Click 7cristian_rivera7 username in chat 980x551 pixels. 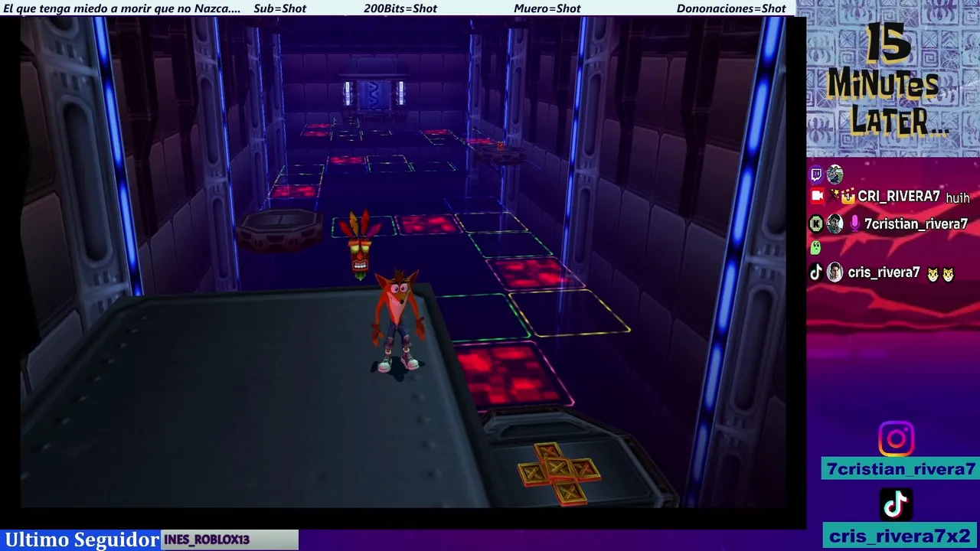[x=916, y=224]
